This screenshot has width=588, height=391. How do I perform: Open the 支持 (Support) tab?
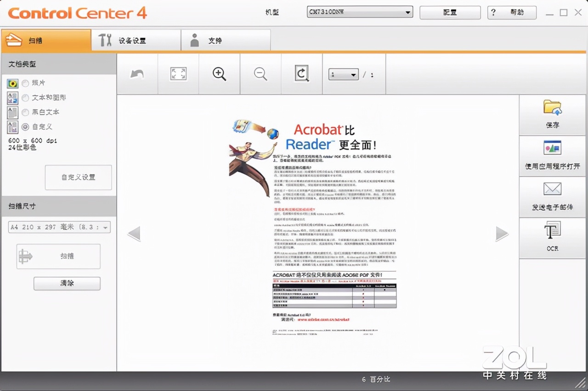(226, 40)
